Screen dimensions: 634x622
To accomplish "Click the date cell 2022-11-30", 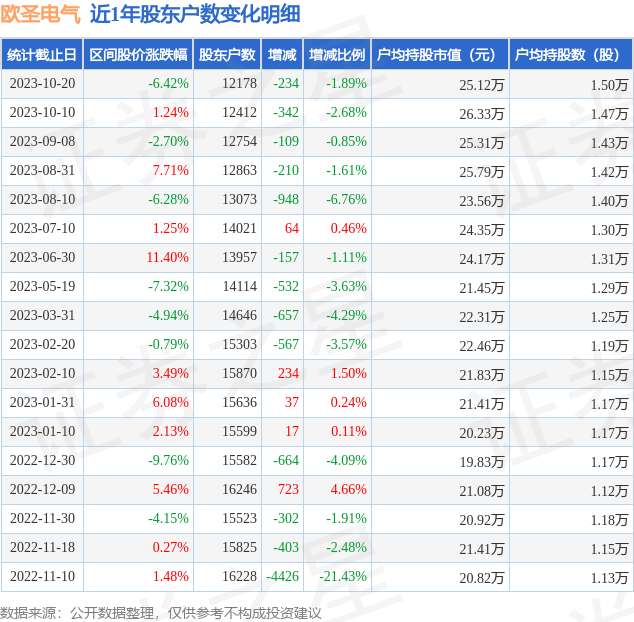I will click(42, 518).
